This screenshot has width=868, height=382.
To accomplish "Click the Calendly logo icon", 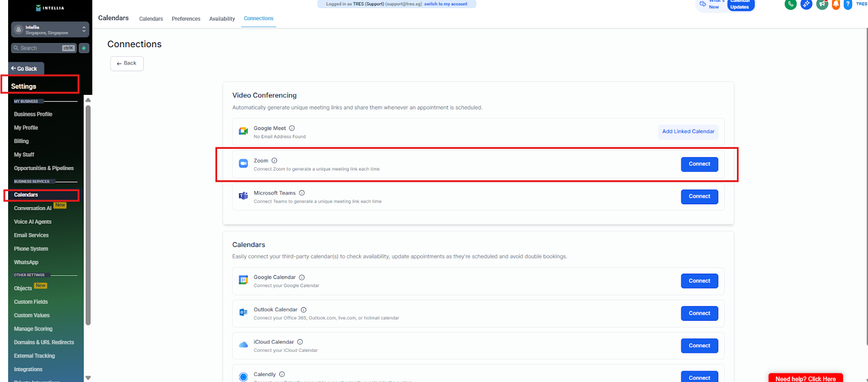I will [244, 377].
